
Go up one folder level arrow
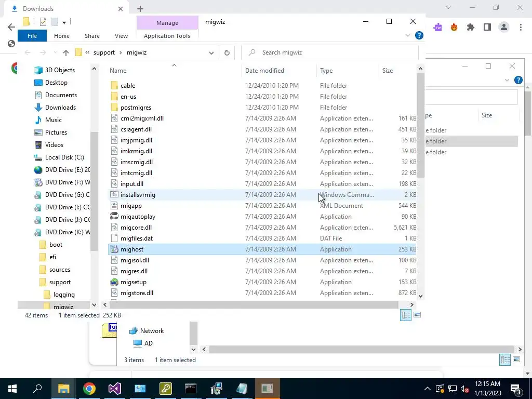point(66,52)
